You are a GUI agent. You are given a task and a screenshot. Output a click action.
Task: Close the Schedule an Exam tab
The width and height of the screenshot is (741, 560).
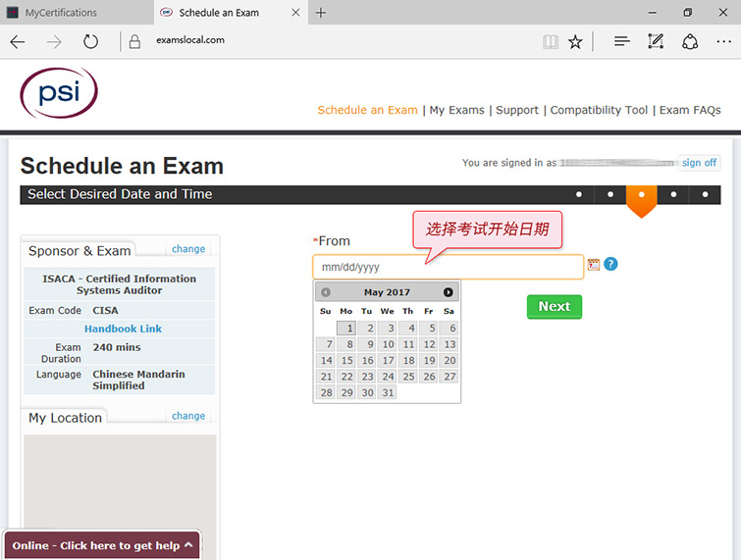(295, 13)
